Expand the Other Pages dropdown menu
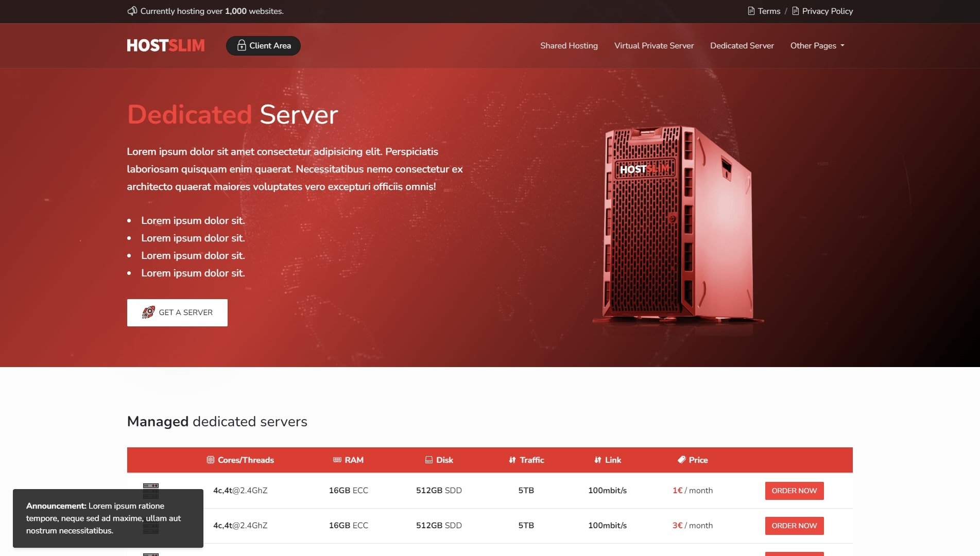The height and width of the screenshot is (556, 980). coord(817,46)
